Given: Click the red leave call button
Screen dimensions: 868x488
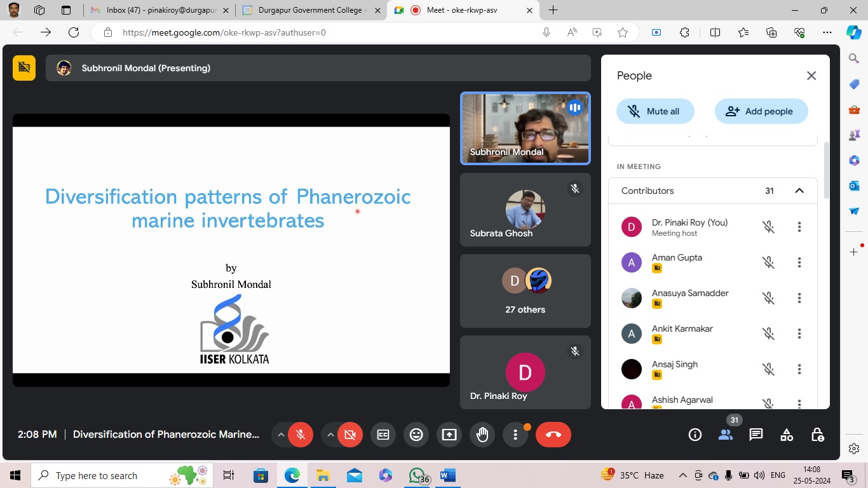Looking at the screenshot, I should tap(553, 435).
